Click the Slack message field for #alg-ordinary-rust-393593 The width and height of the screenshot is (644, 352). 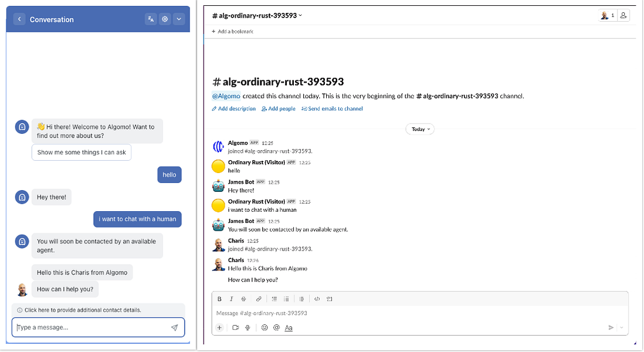(x=420, y=313)
